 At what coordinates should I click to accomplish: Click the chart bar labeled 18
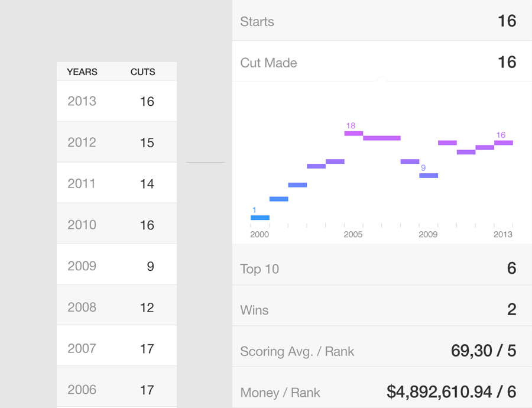[x=353, y=134]
